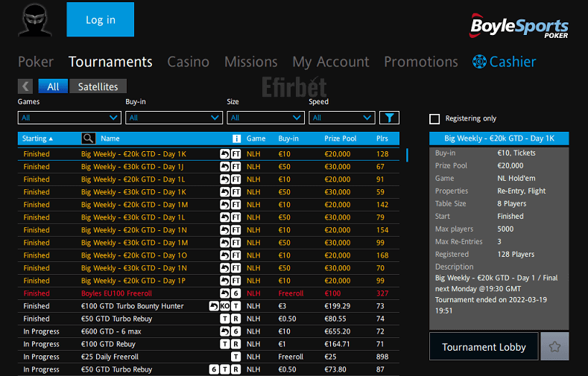Click FT icon on €30k GTD Day 1L row
Screen dimensions: 588x376
236,217
